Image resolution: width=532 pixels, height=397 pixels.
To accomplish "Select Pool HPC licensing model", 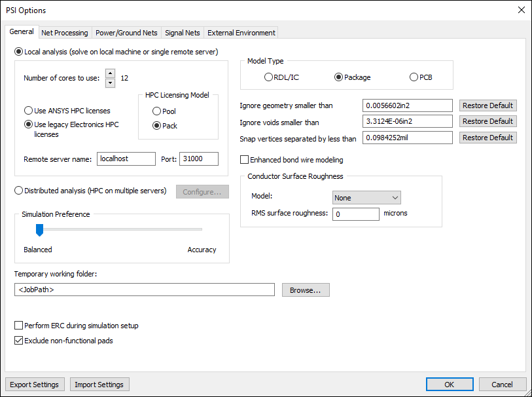I will pyautogui.click(x=156, y=111).
